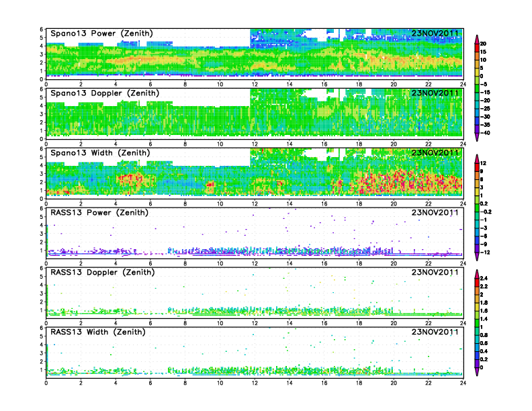Click hour 10 tick under Spano13 Doppler panel
Viewport: 532px width, 411px height.
tap(220, 144)
